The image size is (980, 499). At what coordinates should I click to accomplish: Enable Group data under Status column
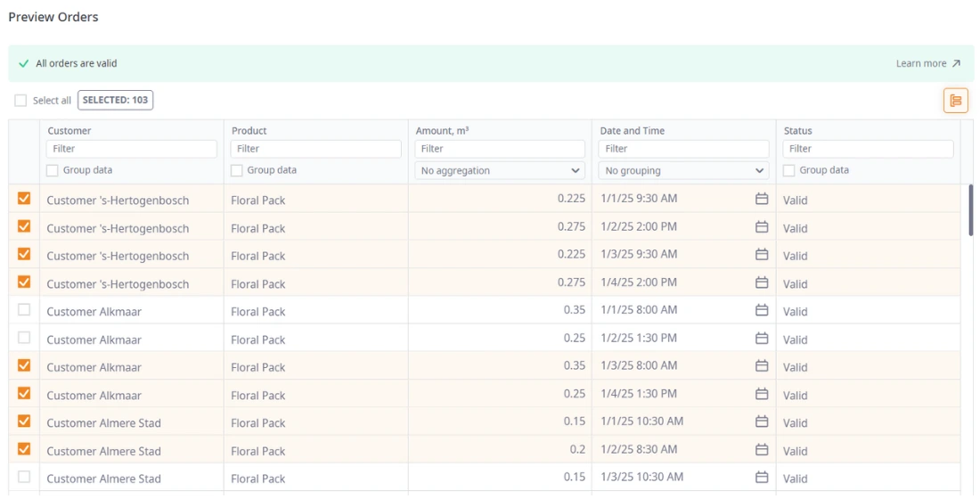788,170
